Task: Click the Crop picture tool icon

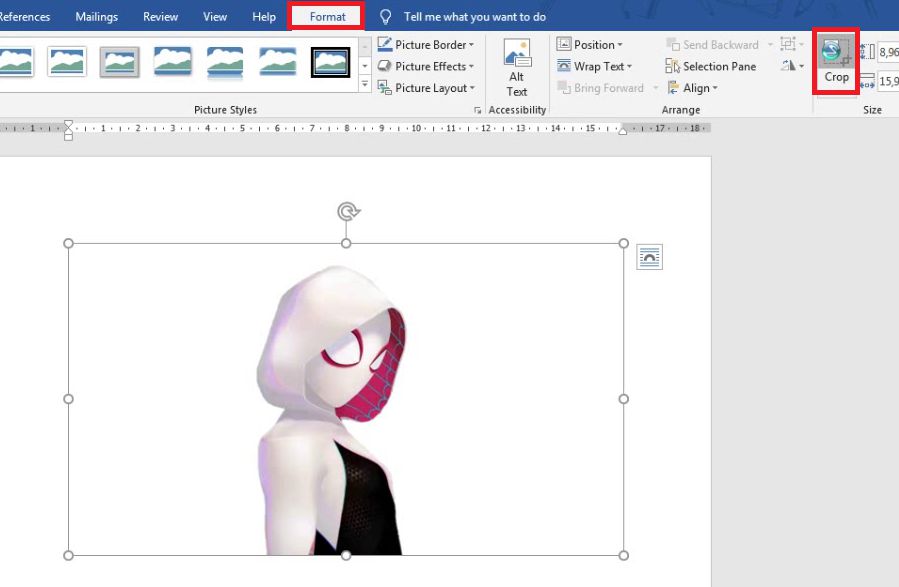Action: pos(834,51)
